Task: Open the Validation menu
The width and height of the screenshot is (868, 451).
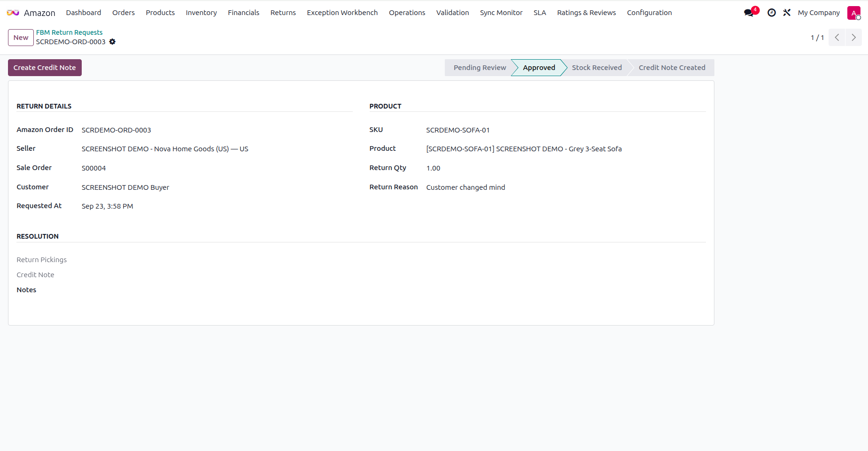Action: (453, 13)
